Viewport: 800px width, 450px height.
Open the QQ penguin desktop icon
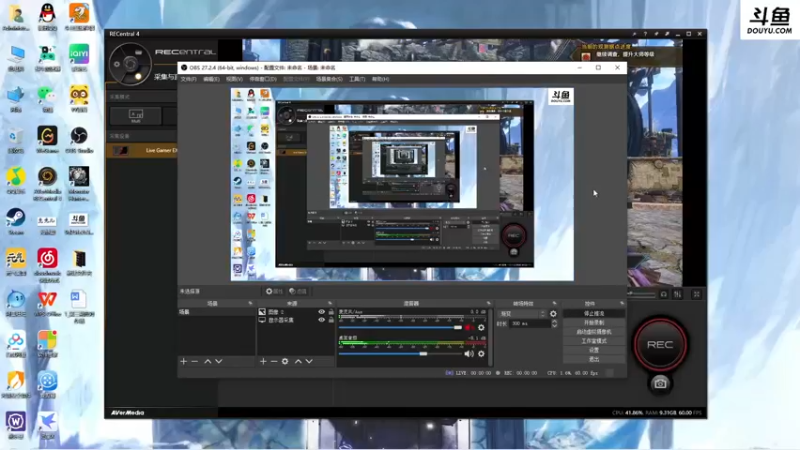[x=47, y=17]
